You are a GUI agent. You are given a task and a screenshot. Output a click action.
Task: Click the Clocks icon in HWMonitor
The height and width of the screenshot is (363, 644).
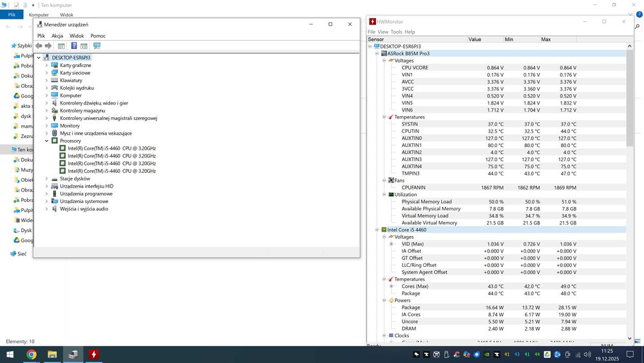391,335
